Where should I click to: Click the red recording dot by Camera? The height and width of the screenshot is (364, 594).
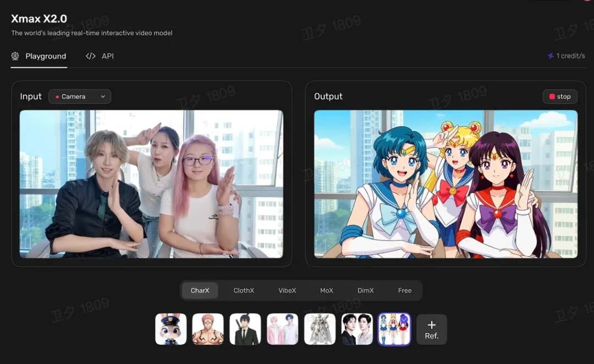click(57, 97)
